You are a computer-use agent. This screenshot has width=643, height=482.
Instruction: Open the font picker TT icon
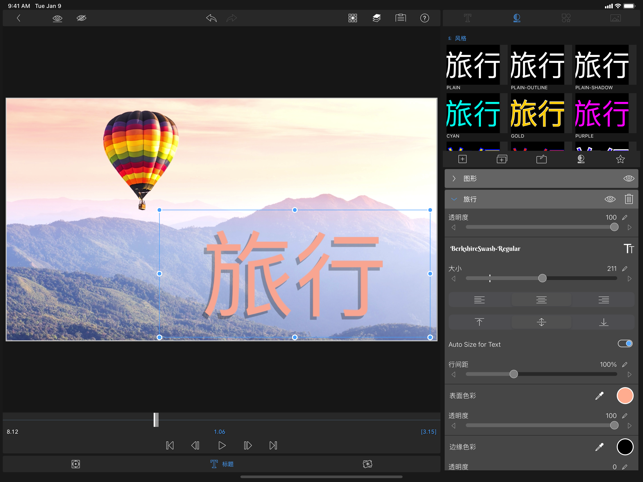[628, 248]
